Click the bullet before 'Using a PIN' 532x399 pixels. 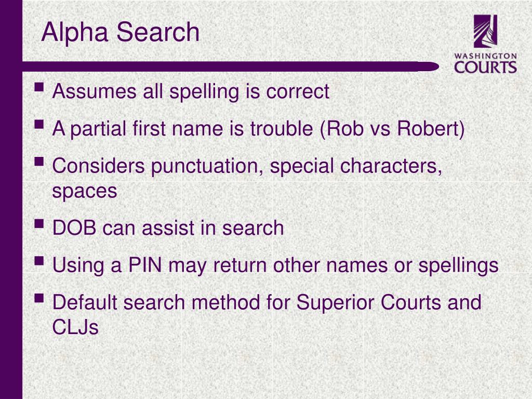tap(39, 261)
